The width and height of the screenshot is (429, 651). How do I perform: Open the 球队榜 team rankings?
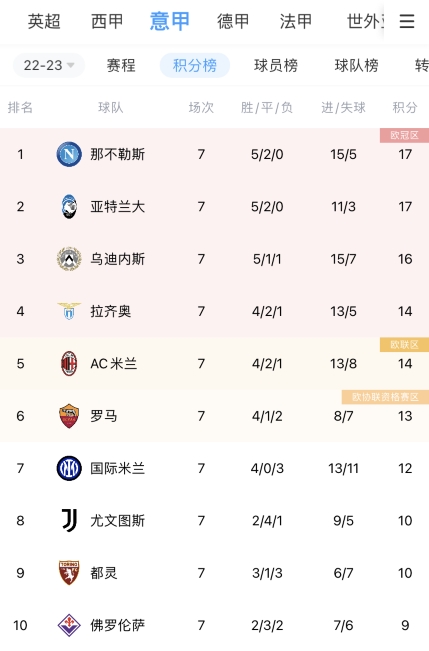click(356, 66)
